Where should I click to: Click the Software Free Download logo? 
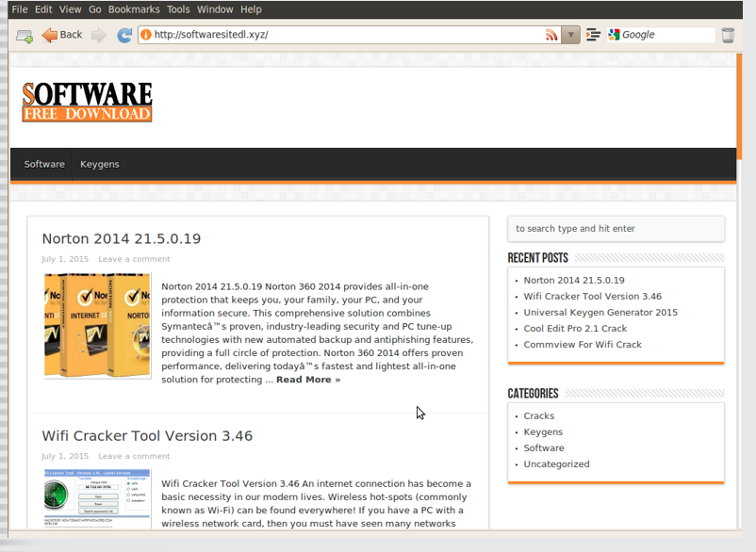87,102
